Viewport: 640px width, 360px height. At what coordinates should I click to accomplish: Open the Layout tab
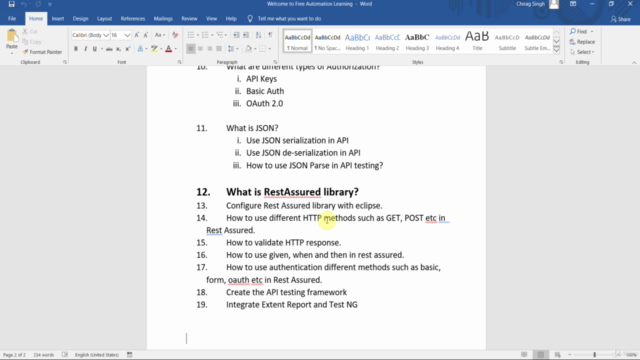tap(104, 19)
